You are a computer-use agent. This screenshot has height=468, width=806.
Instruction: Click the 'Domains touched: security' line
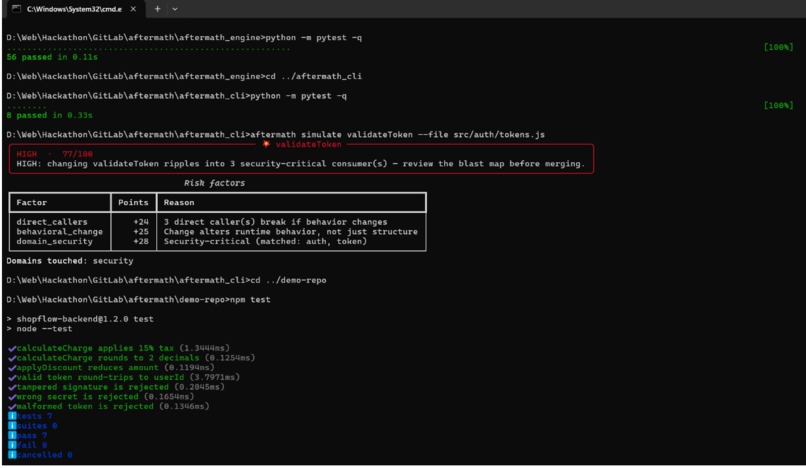(70, 261)
